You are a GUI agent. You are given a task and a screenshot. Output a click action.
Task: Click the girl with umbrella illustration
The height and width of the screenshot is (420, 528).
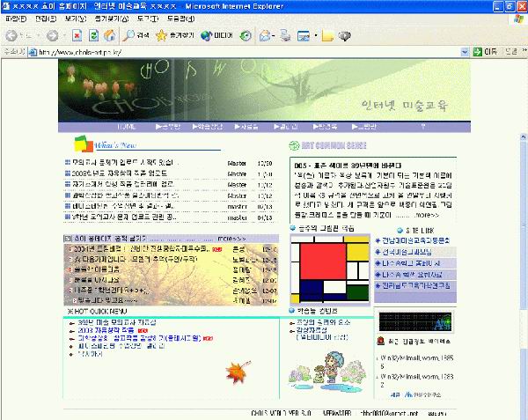point(327,372)
